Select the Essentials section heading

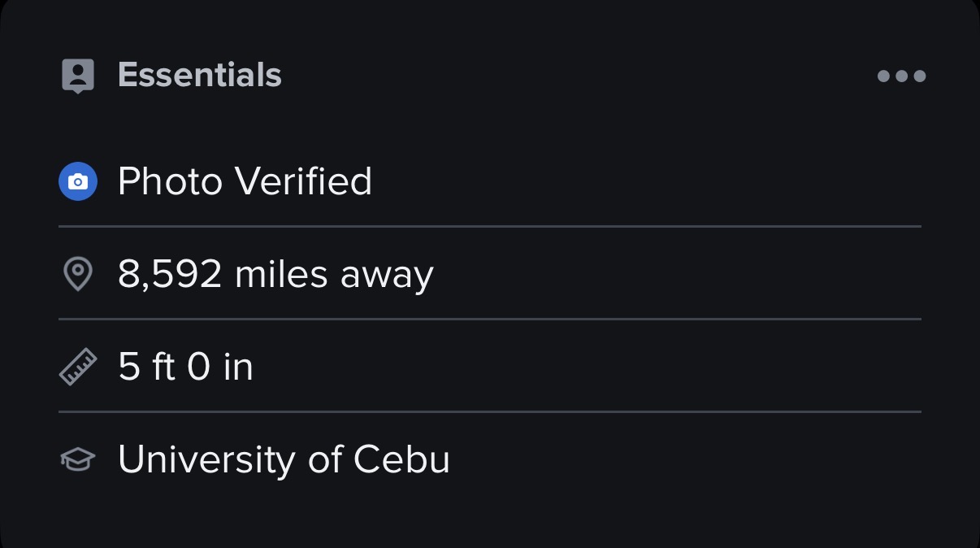199,76
